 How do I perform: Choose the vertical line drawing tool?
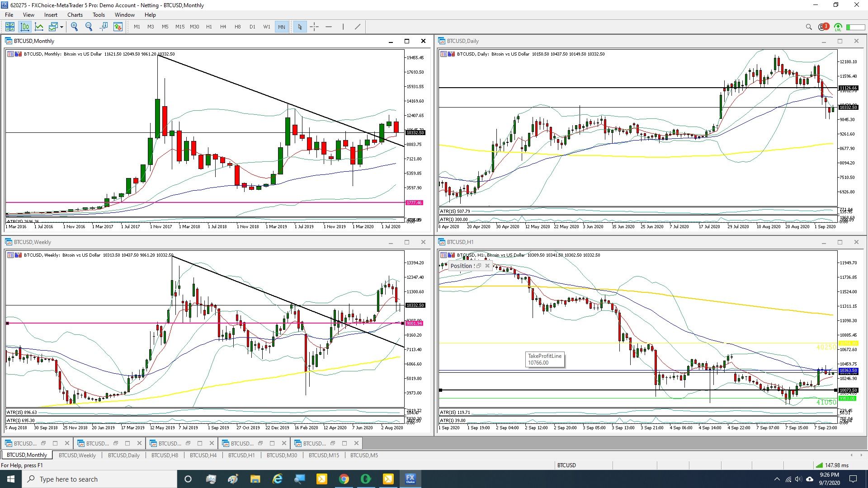click(343, 27)
